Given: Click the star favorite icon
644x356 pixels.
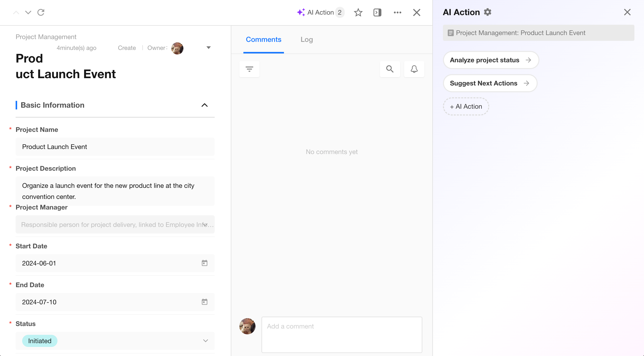Looking at the screenshot, I should 358,12.
